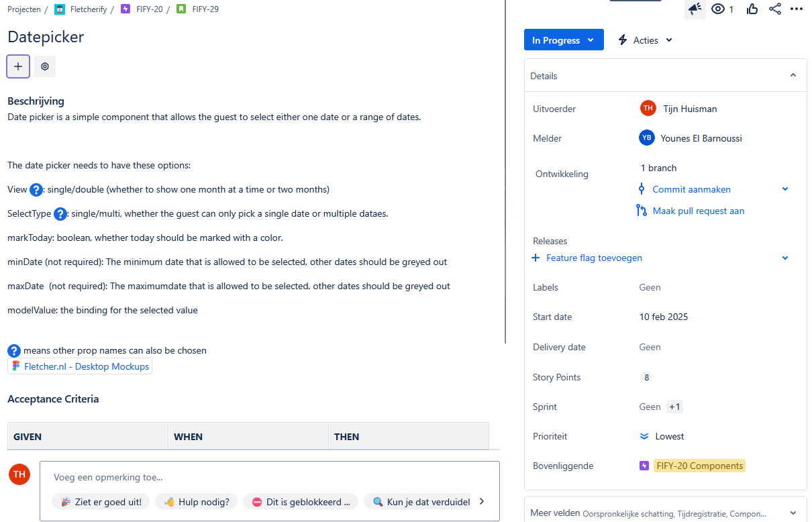
Task: Open the three-dots more actions menu
Action: [x=797, y=9]
